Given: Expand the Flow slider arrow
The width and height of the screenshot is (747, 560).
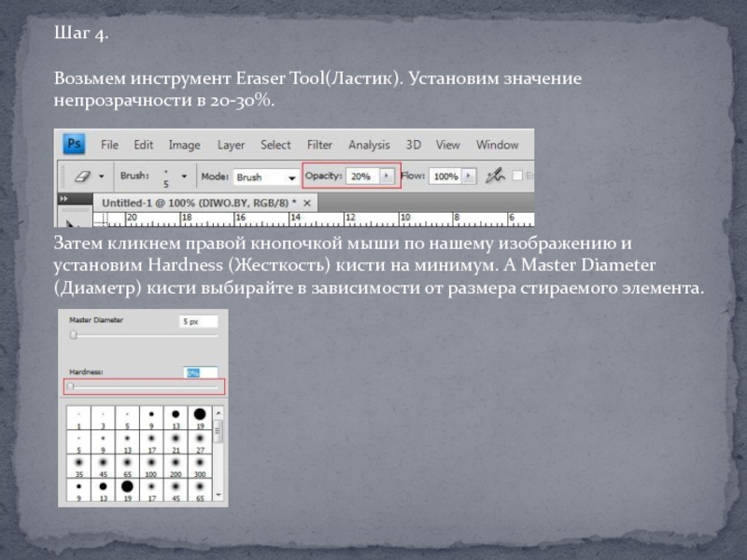Looking at the screenshot, I should [469, 175].
